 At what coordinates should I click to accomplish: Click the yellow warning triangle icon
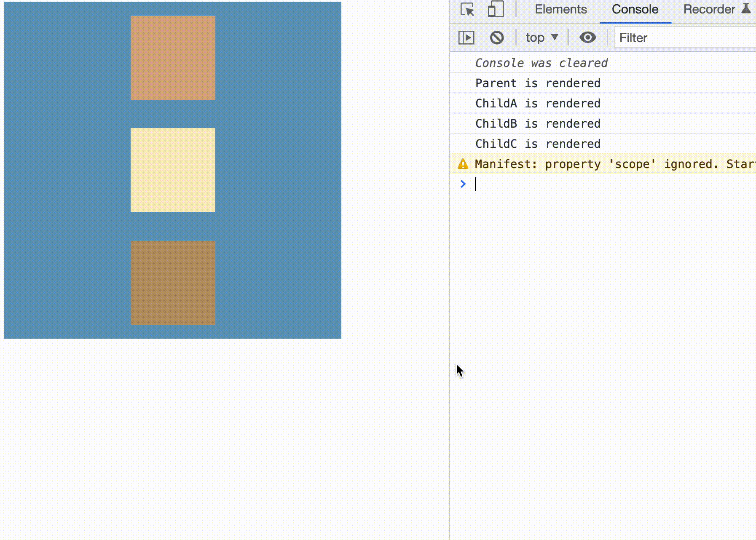click(463, 164)
